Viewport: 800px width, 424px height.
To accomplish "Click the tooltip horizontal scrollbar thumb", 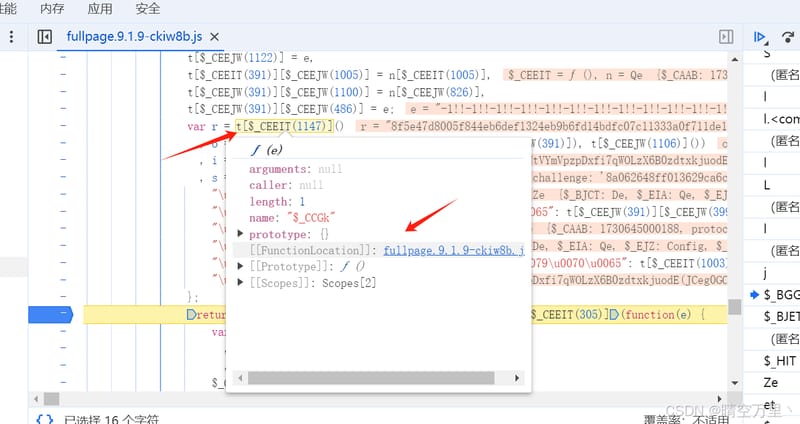I will coord(371,378).
